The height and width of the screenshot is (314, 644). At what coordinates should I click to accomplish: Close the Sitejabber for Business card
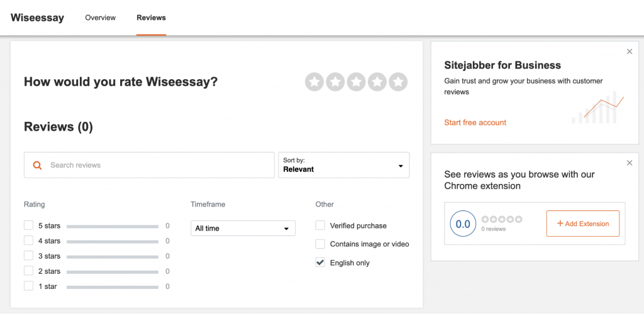click(630, 51)
